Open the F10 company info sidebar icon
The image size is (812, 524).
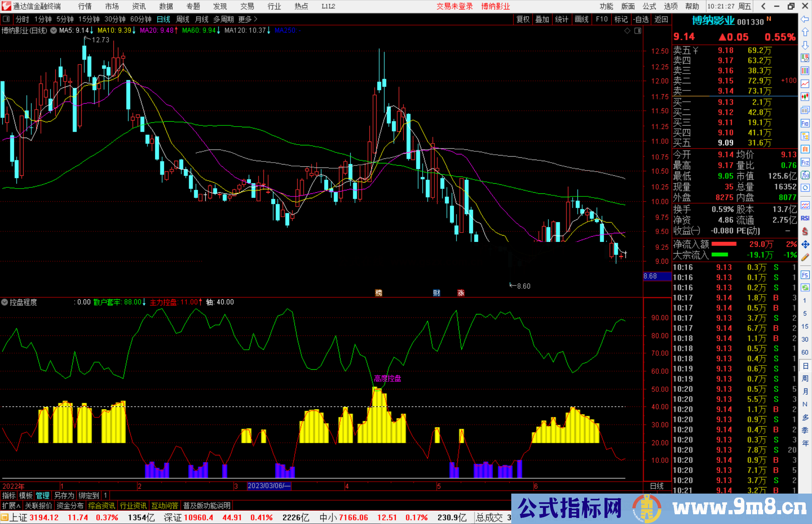(805, 123)
